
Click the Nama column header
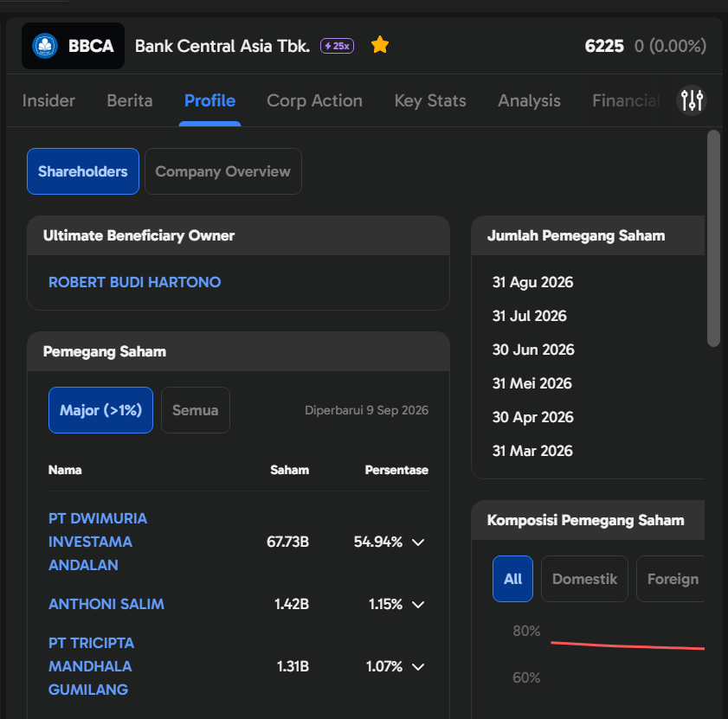click(x=65, y=470)
